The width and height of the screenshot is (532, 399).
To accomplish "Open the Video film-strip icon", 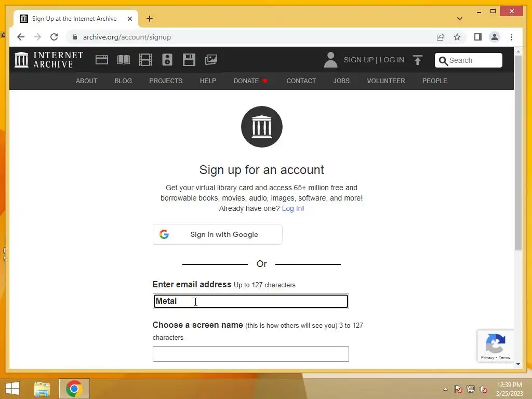I will click(145, 60).
